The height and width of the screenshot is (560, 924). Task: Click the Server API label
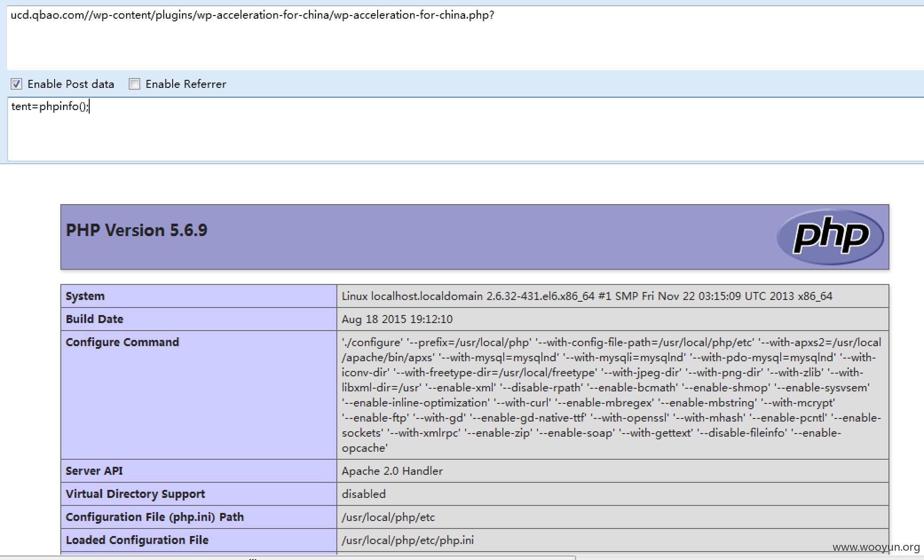click(x=94, y=471)
